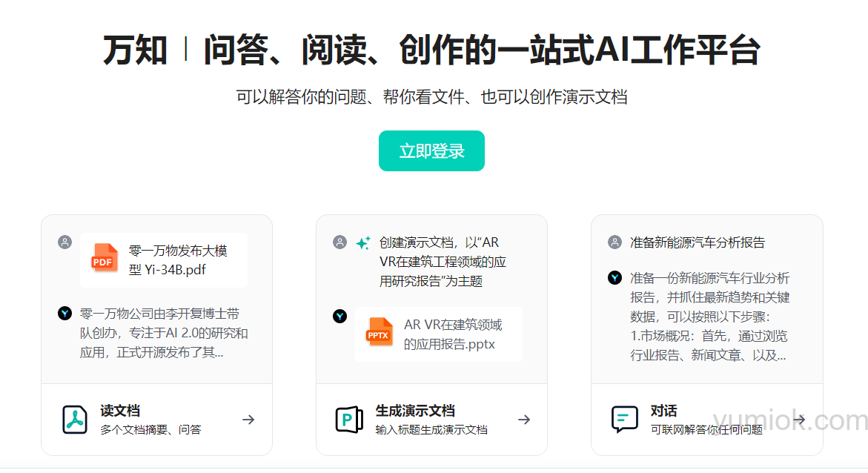The image size is (868, 473).
Task: Click user avatar beside 创建演示文档 prompt
Action: pyautogui.click(x=340, y=242)
